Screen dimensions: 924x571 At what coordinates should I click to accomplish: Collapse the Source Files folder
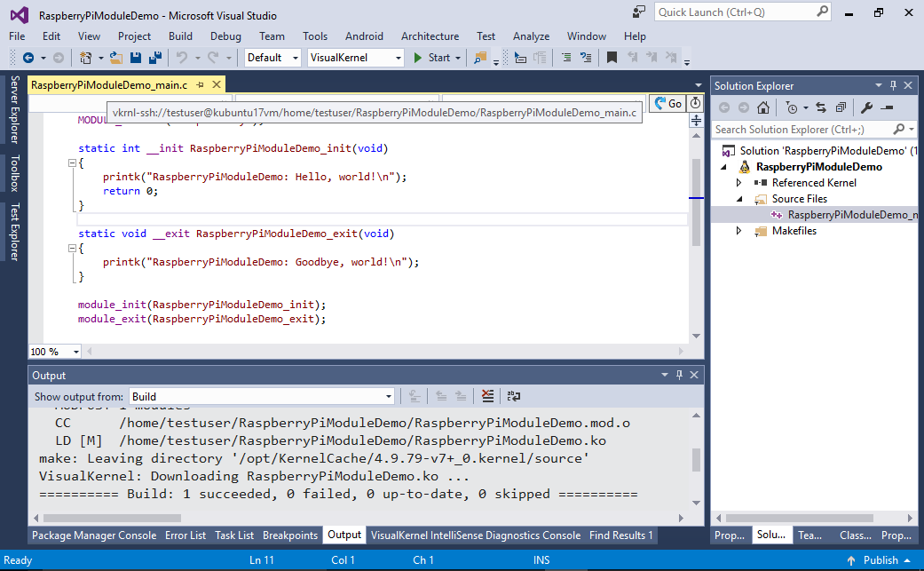point(739,199)
